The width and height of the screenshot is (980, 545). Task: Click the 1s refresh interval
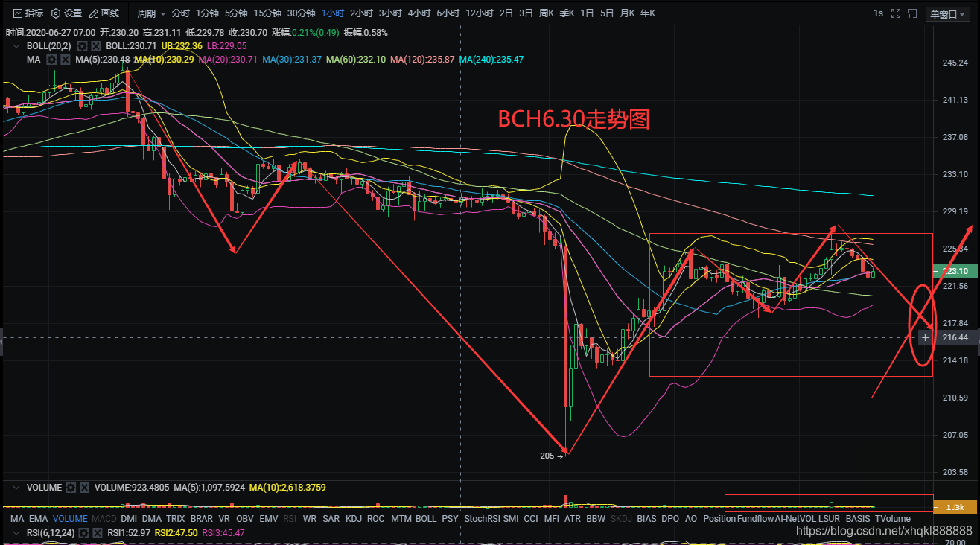(879, 13)
